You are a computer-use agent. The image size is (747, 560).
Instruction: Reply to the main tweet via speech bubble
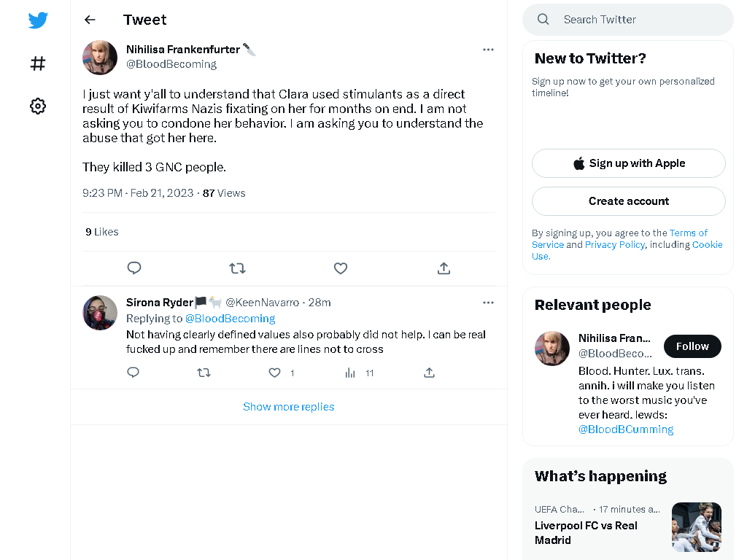tap(134, 268)
